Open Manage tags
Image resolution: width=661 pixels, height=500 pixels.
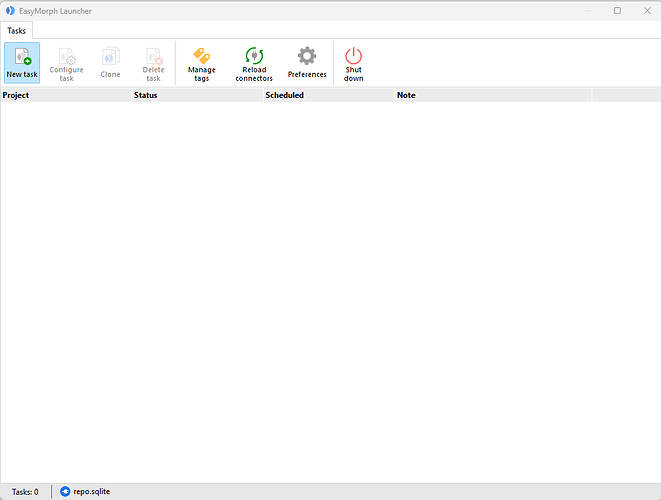coord(202,63)
